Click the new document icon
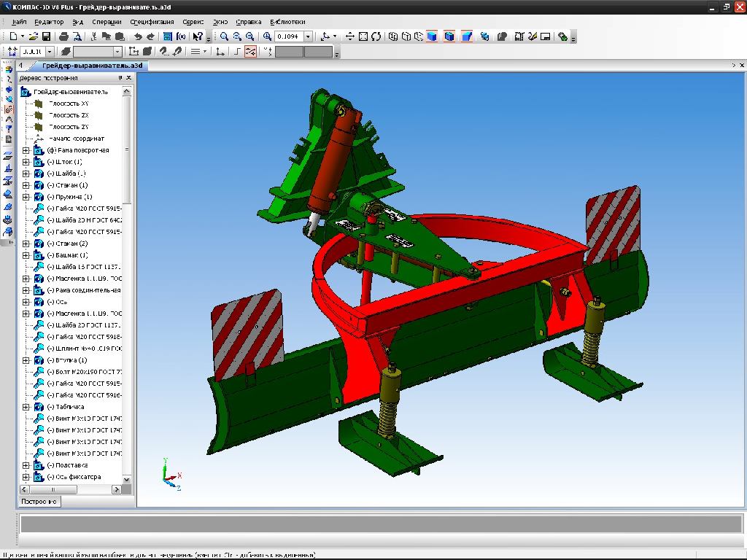The height and width of the screenshot is (560, 747). pyautogui.click(x=13, y=36)
